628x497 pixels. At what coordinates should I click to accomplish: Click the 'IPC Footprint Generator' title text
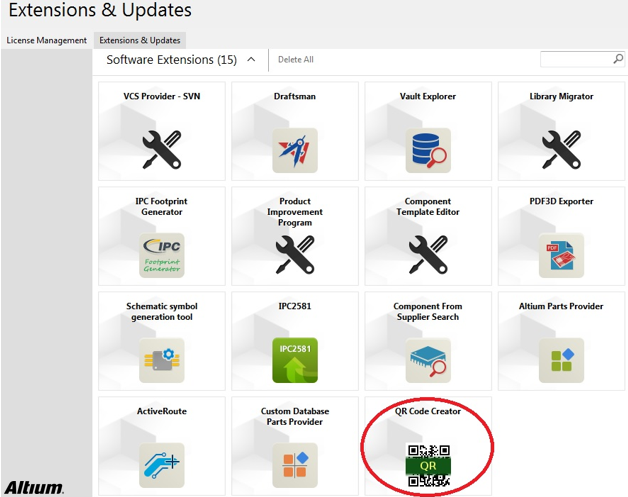[162, 207]
